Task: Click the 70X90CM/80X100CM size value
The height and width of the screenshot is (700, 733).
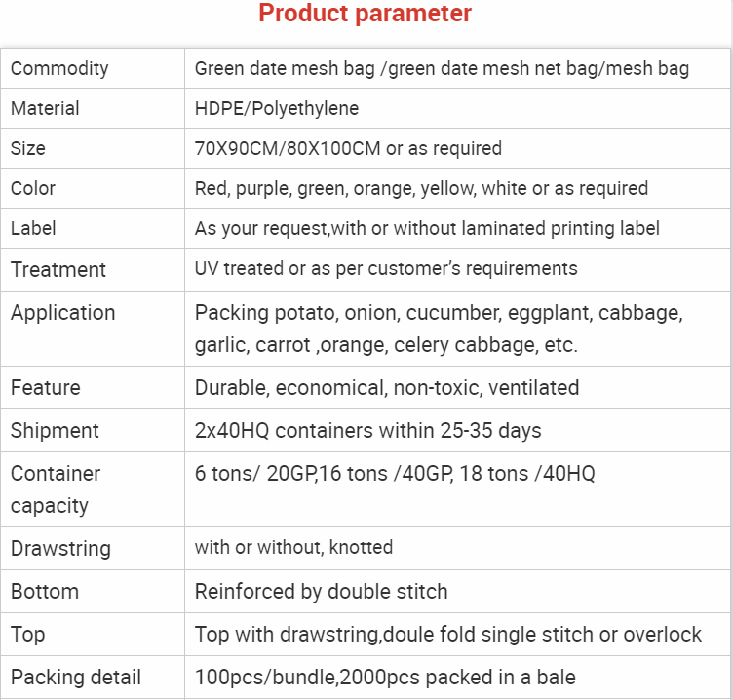Action: point(348,148)
